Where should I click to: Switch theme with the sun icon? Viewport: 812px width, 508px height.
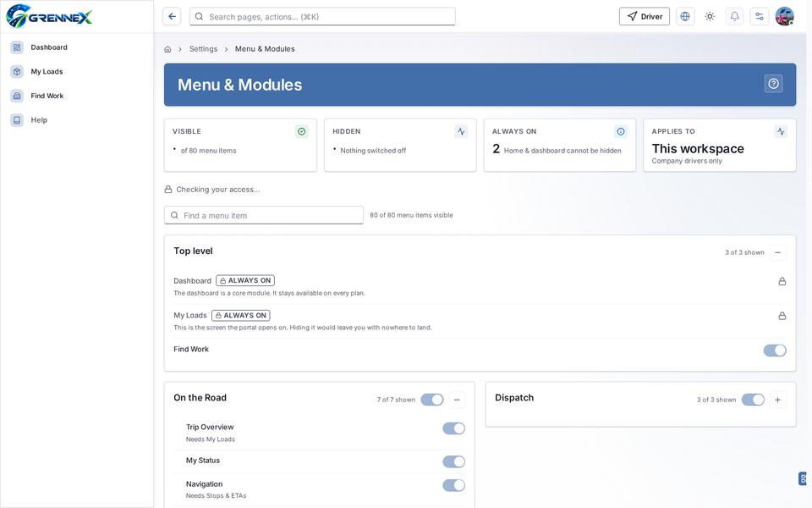710,17
